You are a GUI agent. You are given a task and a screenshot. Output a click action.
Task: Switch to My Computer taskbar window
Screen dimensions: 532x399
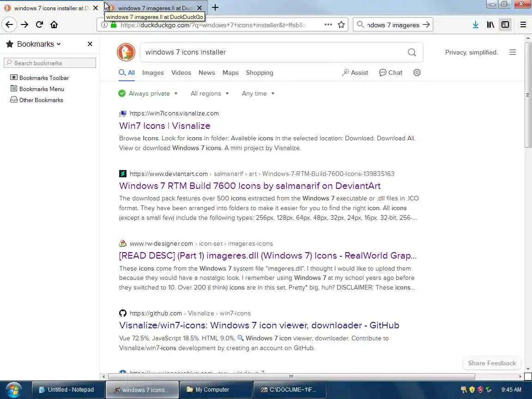pyautogui.click(x=216, y=390)
